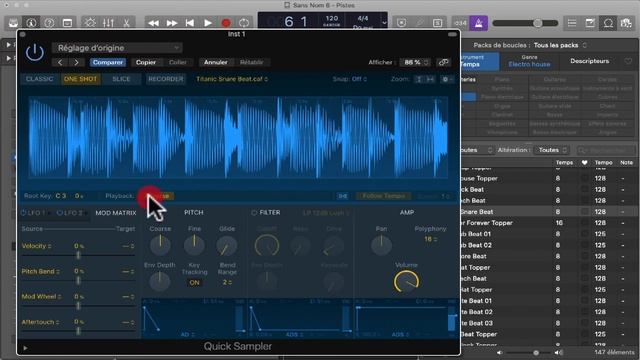Image resolution: width=640 pixels, height=360 pixels.
Task: Click the waveform display
Action: (x=238, y=138)
